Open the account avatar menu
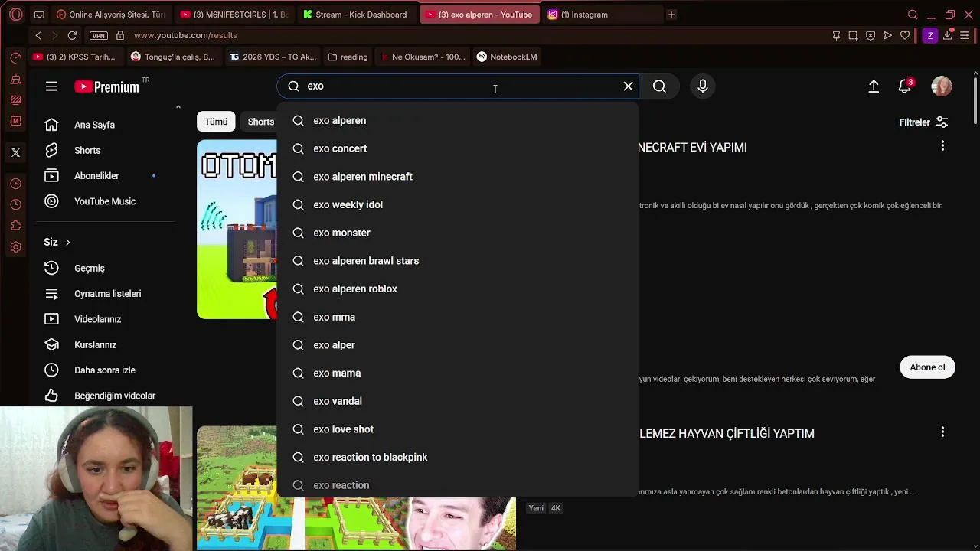 point(942,86)
